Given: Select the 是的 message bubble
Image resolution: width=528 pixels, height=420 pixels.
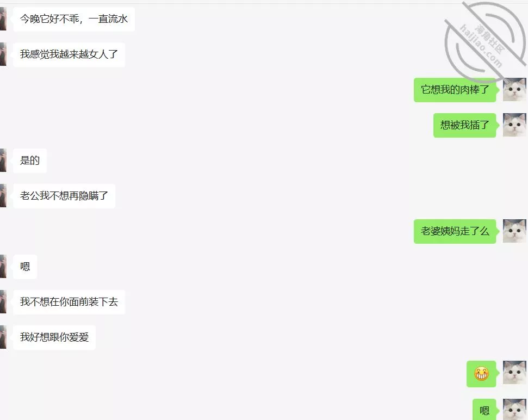Looking at the screenshot, I should click(29, 160).
